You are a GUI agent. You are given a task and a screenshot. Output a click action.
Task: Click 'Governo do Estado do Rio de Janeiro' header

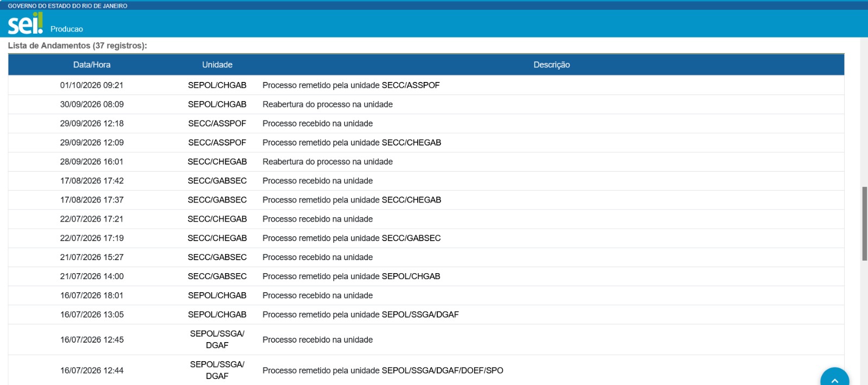(x=67, y=6)
